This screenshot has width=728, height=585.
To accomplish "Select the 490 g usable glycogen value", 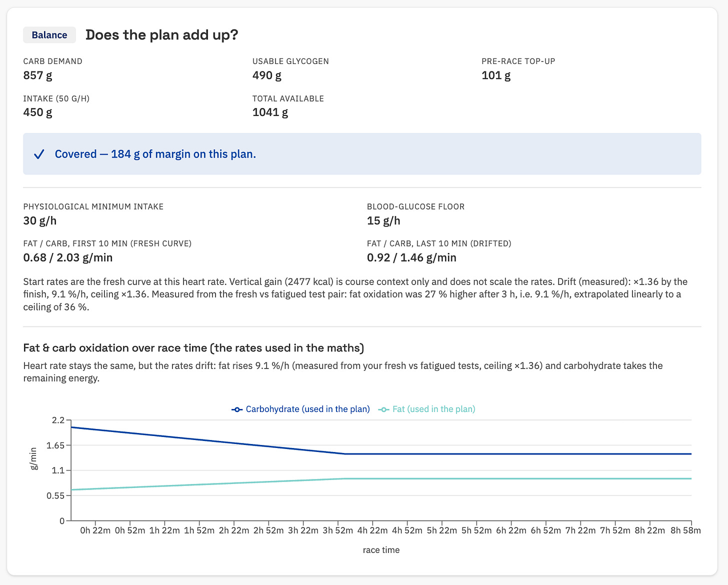I will coord(267,75).
